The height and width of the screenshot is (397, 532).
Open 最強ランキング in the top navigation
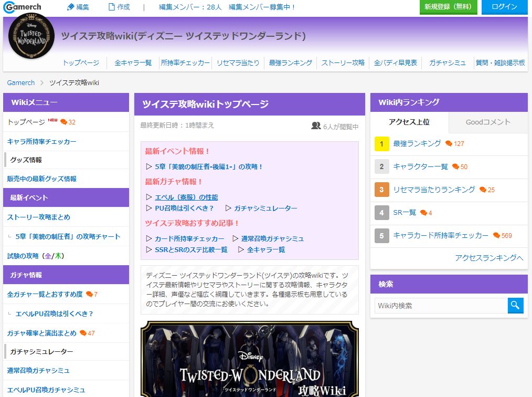[290, 62]
